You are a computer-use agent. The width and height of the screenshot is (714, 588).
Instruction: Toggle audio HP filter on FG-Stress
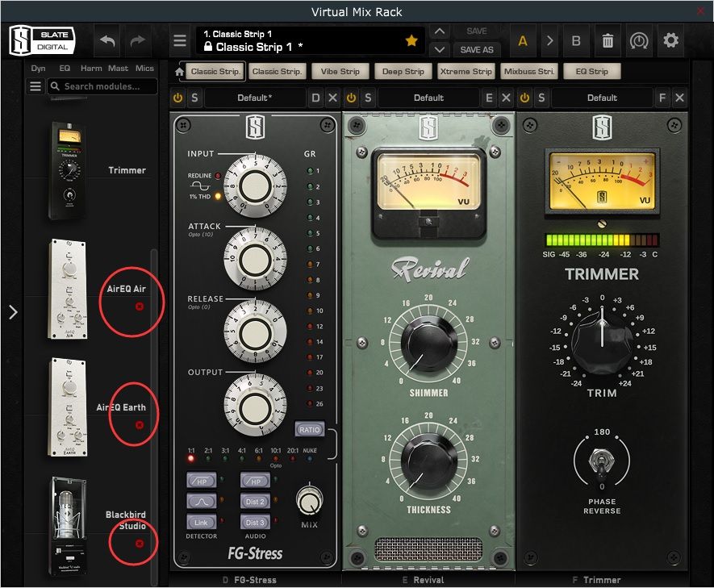pos(255,481)
